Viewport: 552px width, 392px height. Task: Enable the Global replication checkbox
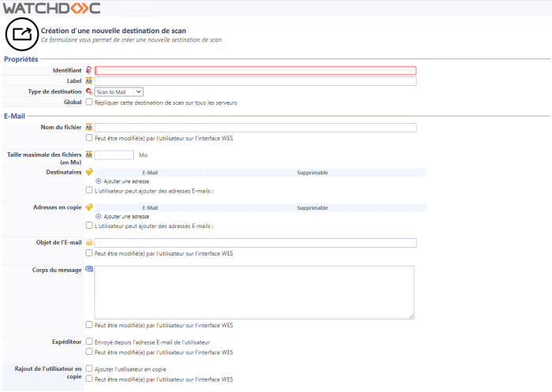tap(89, 102)
